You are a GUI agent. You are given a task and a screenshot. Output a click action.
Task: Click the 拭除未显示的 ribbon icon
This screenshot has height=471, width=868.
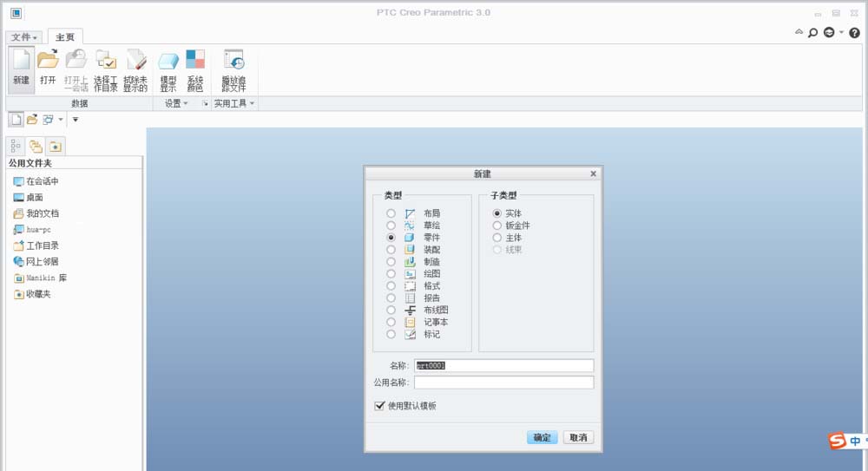click(135, 69)
